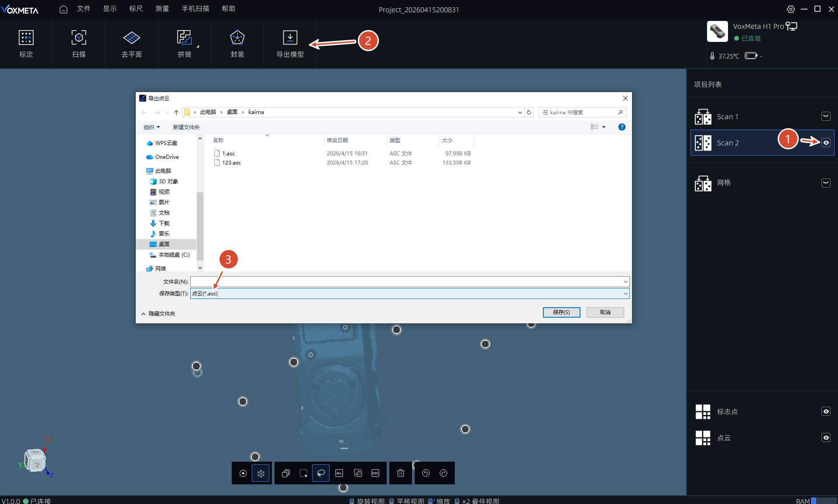The height and width of the screenshot is (504, 838).
Task: Sort files by 修改日期 column header
Action: (x=355, y=140)
